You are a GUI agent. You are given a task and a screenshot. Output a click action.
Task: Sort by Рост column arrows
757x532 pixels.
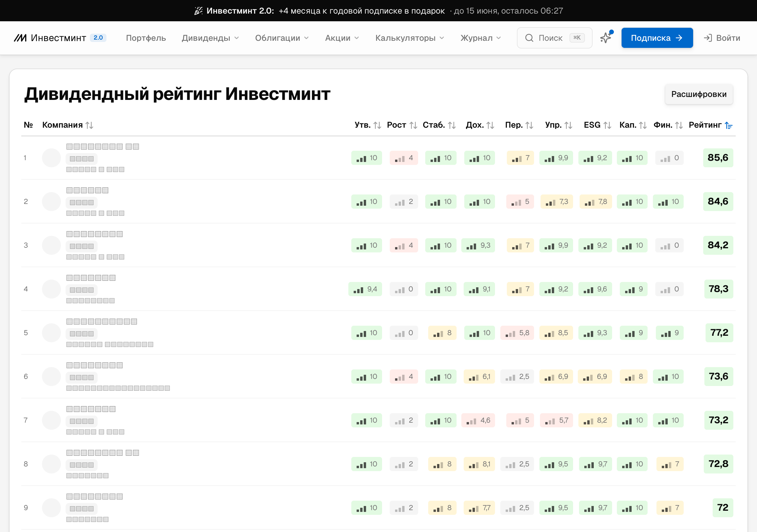pyautogui.click(x=413, y=125)
